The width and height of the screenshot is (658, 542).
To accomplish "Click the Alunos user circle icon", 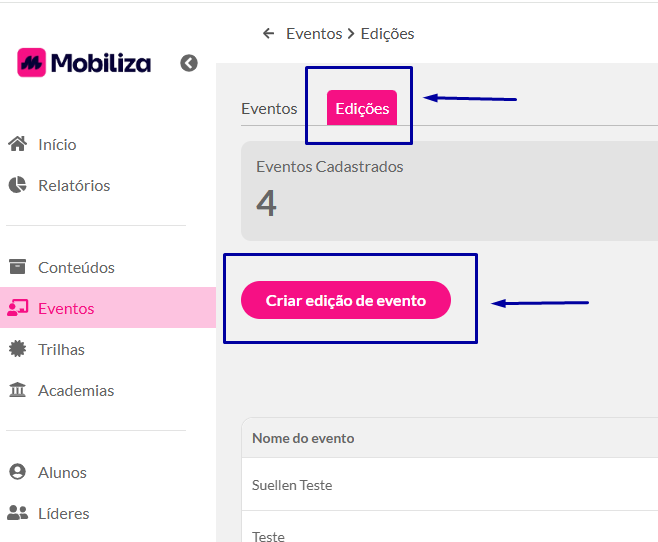I will coord(18,472).
